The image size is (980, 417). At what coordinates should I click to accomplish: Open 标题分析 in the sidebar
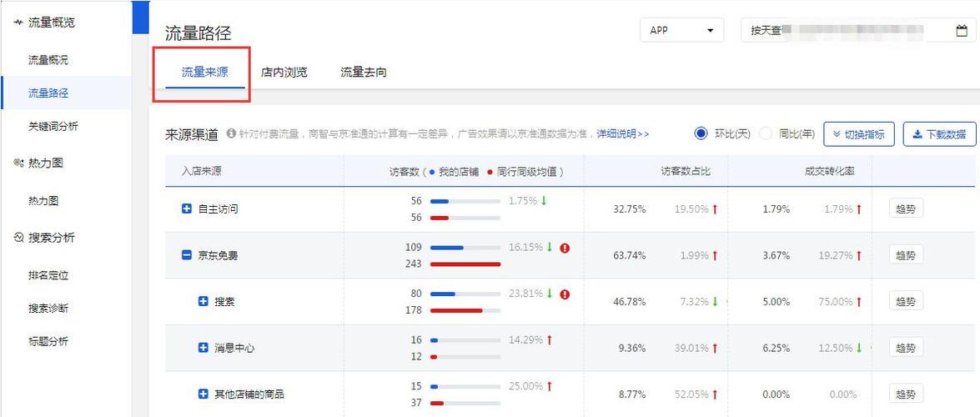coord(48,341)
